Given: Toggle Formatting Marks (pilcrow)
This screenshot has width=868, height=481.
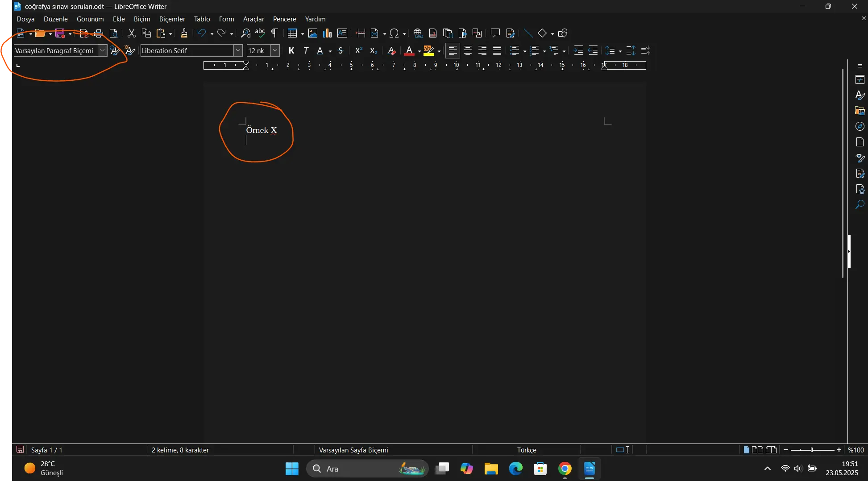Looking at the screenshot, I should tap(275, 33).
